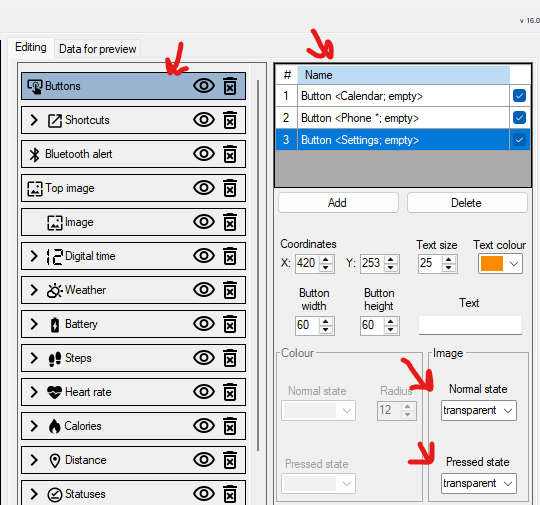Hide the Shortcuts element via eye icon

click(204, 120)
